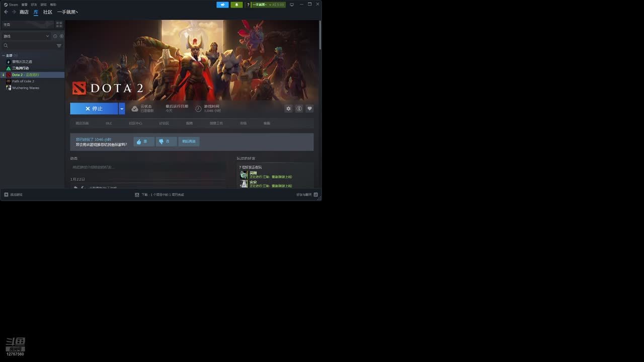This screenshot has height=362, width=644.
Task: Open the 商店 store tab
Action: click(24, 12)
